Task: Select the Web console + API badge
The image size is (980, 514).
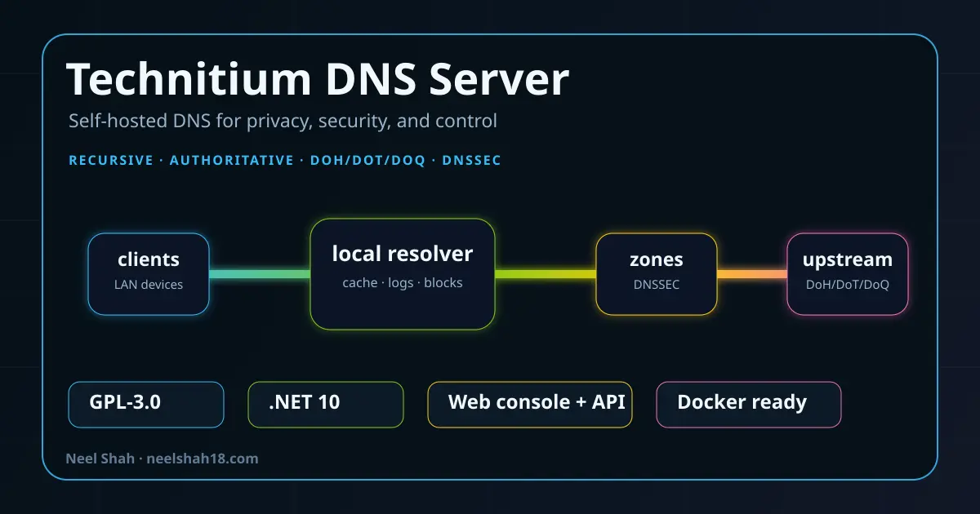Action: click(x=531, y=405)
